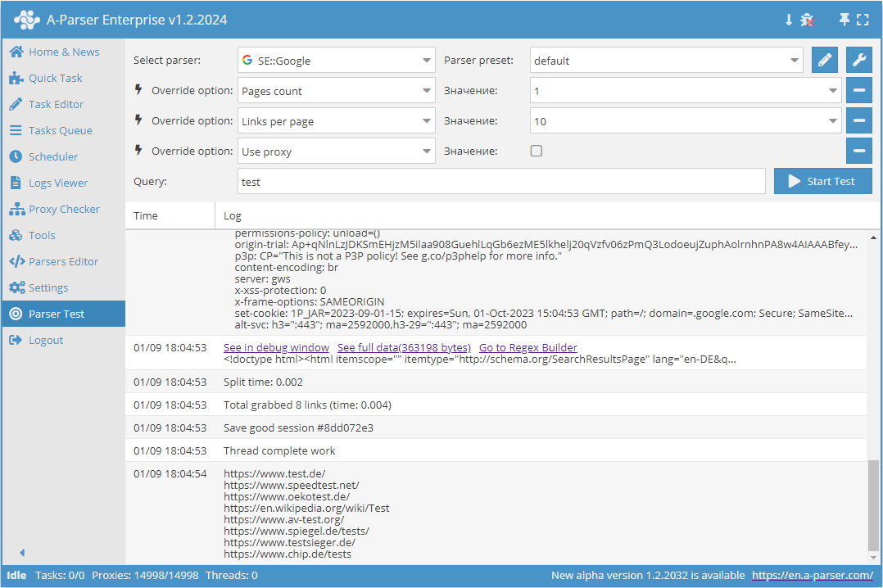883x588 pixels.
Task: Open the SE::Google parser dropdown
Action: pos(336,60)
